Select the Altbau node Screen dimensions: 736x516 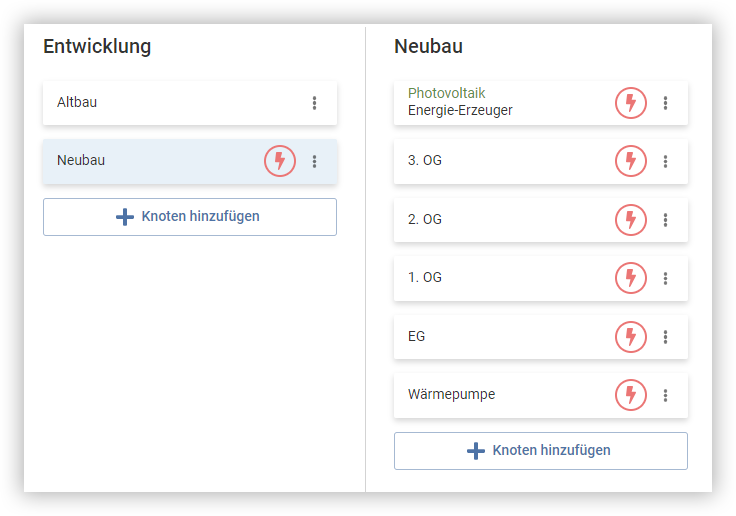(150, 103)
